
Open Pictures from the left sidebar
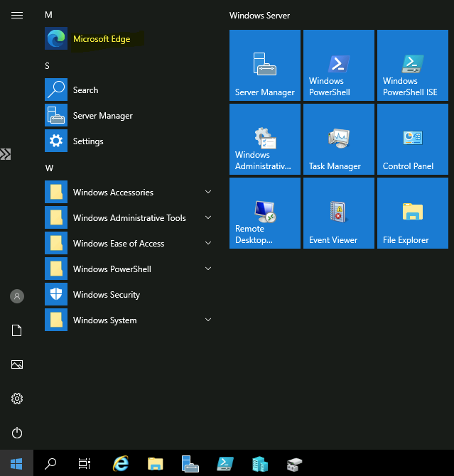pyautogui.click(x=17, y=364)
